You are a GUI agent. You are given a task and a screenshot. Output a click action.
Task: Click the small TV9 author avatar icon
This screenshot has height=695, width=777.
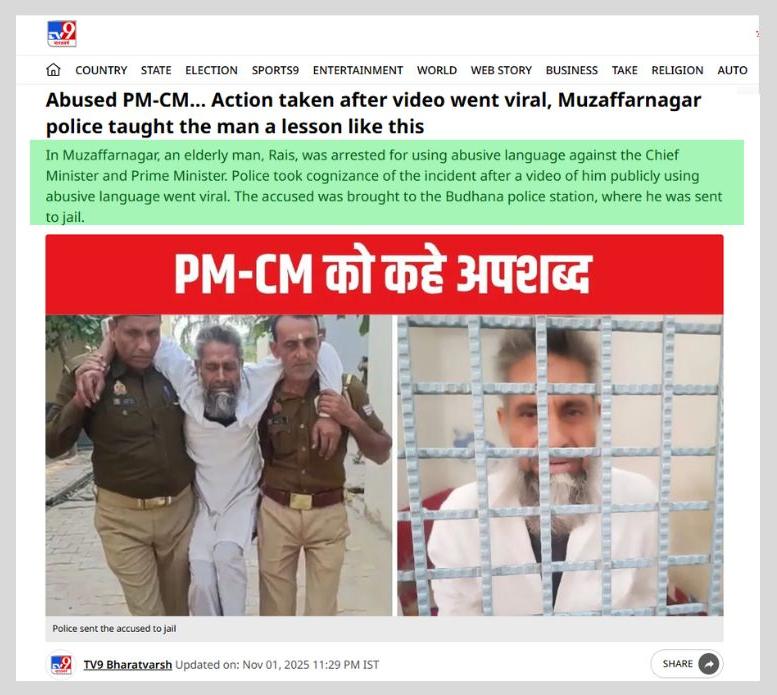[61, 665]
